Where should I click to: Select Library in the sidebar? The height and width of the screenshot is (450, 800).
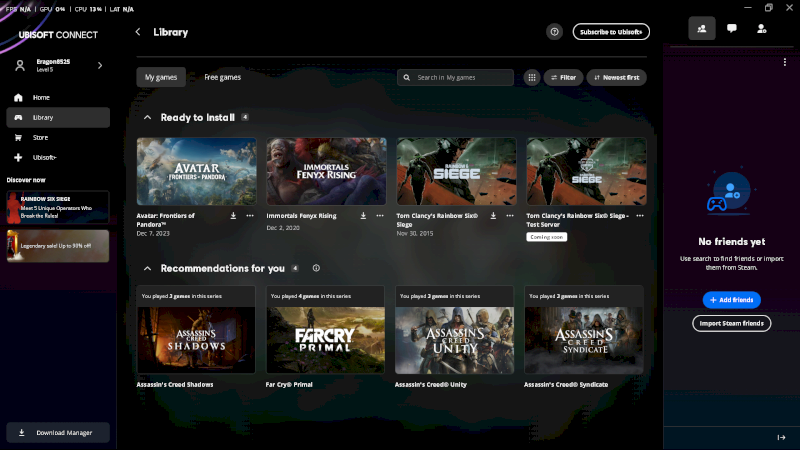tap(58, 117)
